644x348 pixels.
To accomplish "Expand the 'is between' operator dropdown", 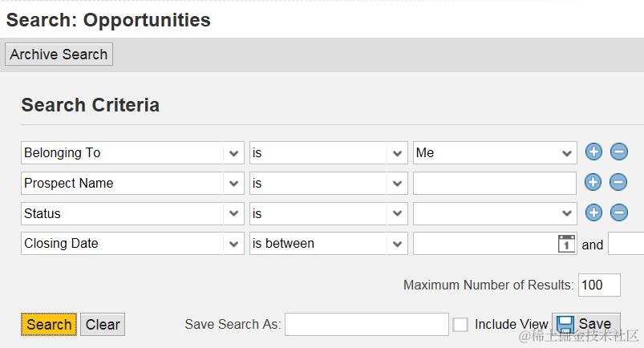I will [x=398, y=244].
